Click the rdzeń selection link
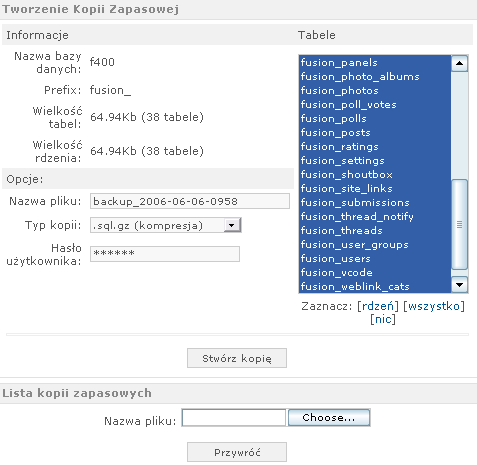The height and width of the screenshot is (465, 477). coord(378,306)
